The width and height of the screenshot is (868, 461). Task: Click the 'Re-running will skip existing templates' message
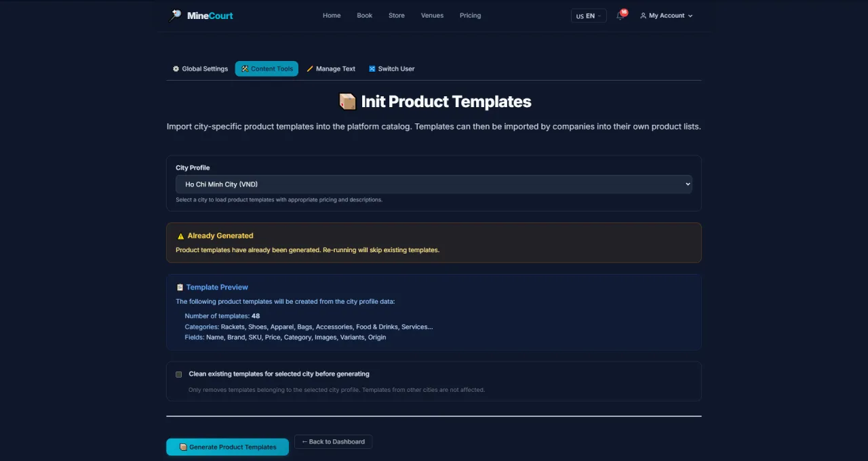pos(381,250)
